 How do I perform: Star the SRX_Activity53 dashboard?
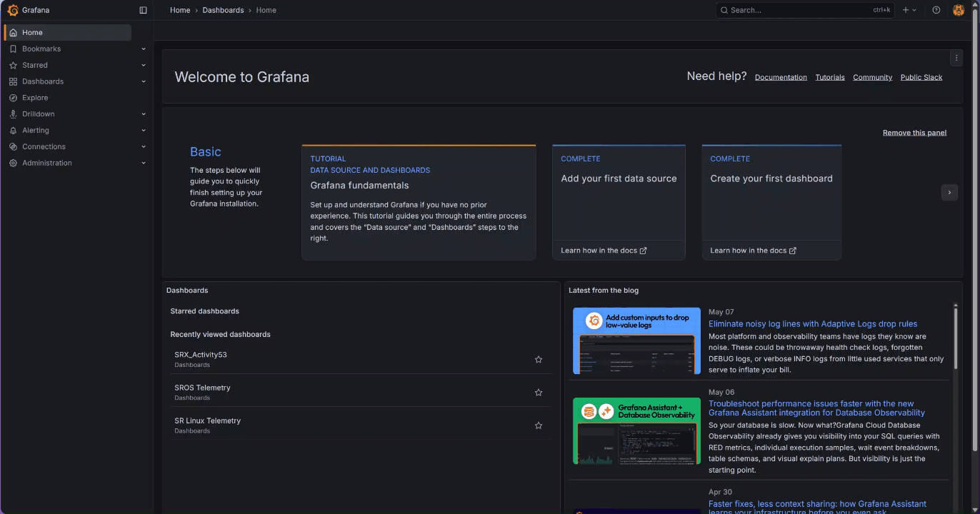[539, 360]
